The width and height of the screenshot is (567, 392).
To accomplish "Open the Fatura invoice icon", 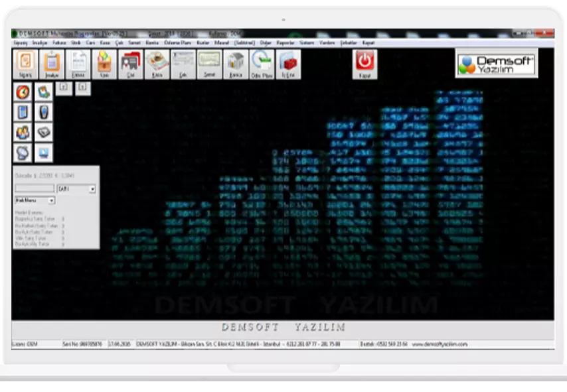I will (x=78, y=64).
